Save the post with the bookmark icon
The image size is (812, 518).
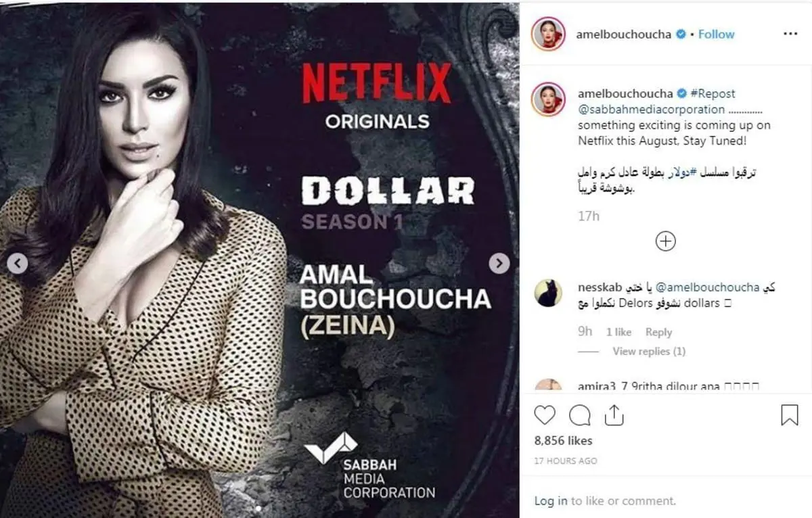[790, 415]
